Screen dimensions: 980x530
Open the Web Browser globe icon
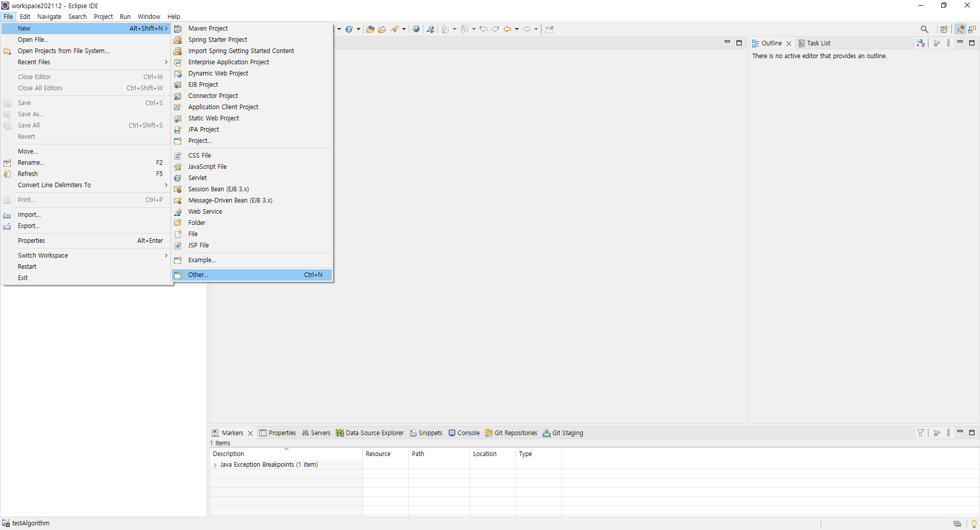[x=416, y=29]
